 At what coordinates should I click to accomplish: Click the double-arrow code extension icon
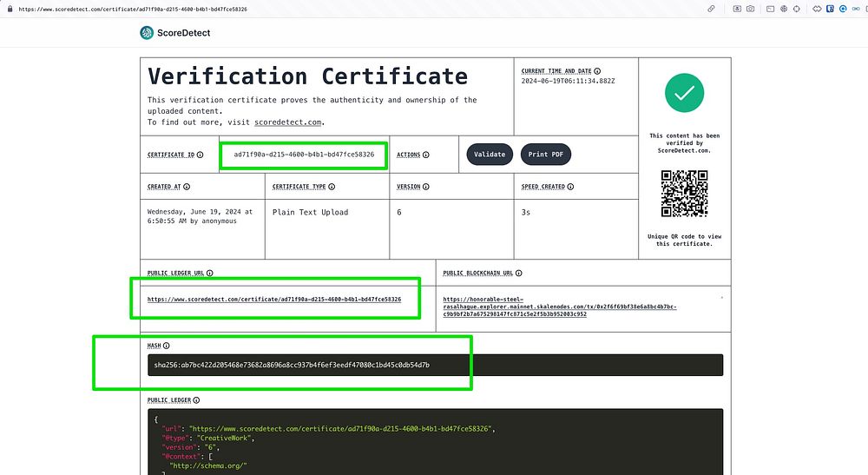pos(817,9)
